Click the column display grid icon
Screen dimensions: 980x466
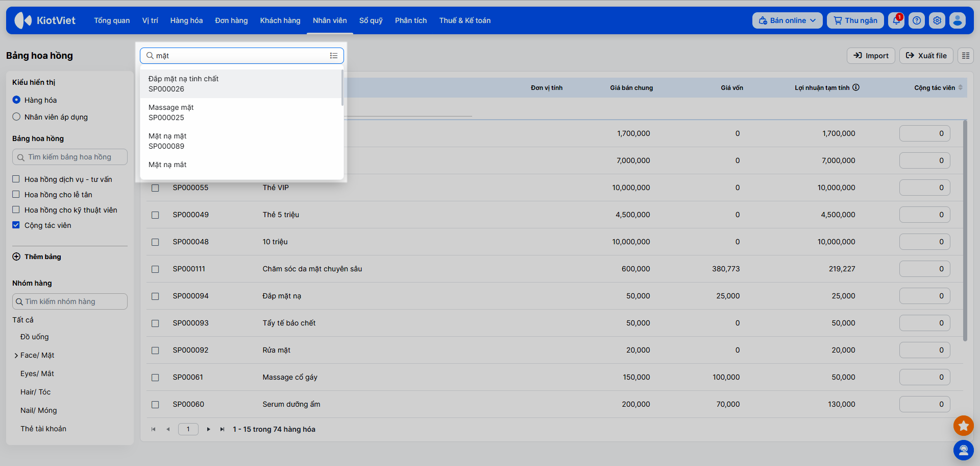tap(966, 56)
